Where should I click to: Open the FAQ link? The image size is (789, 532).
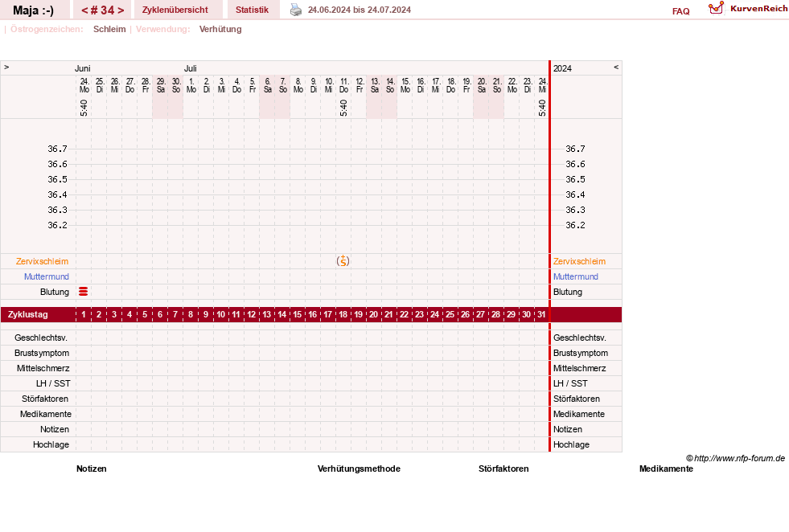pos(680,11)
